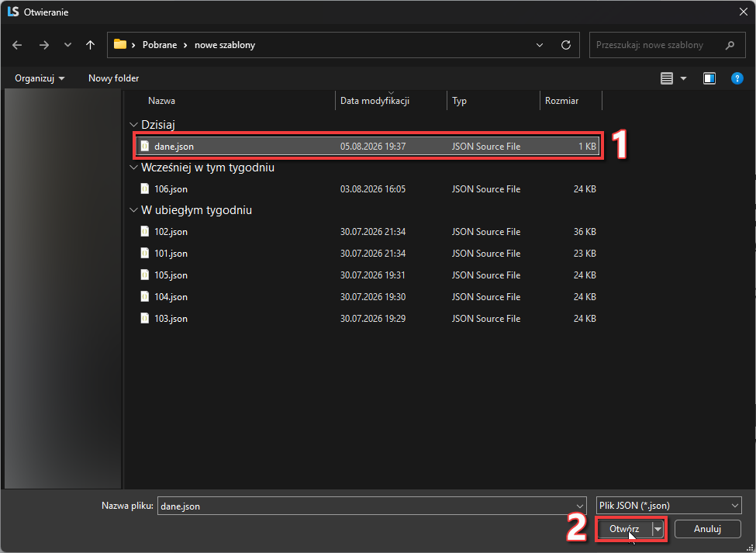The width and height of the screenshot is (756, 553).
Task: Change the view layout icon
Action: [667, 78]
